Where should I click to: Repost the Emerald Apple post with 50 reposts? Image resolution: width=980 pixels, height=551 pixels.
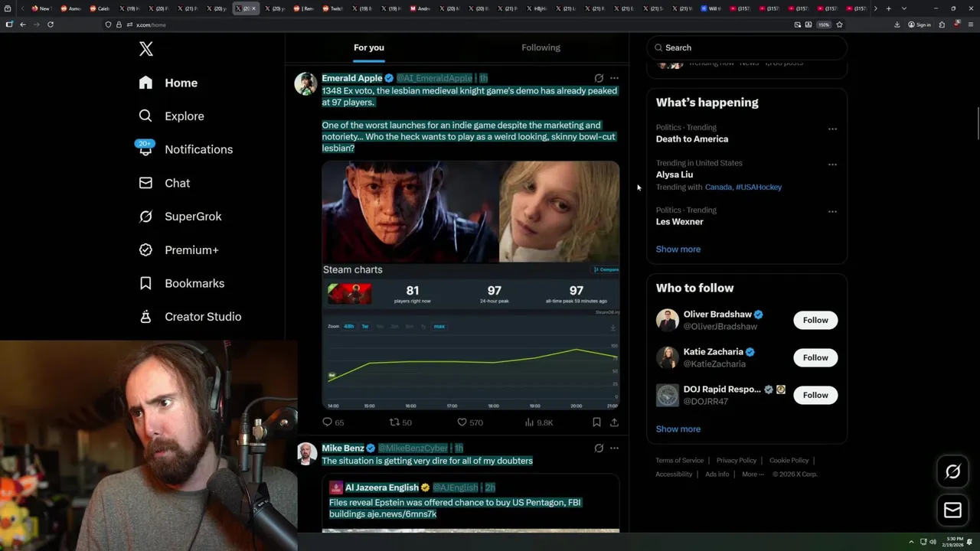(x=400, y=422)
